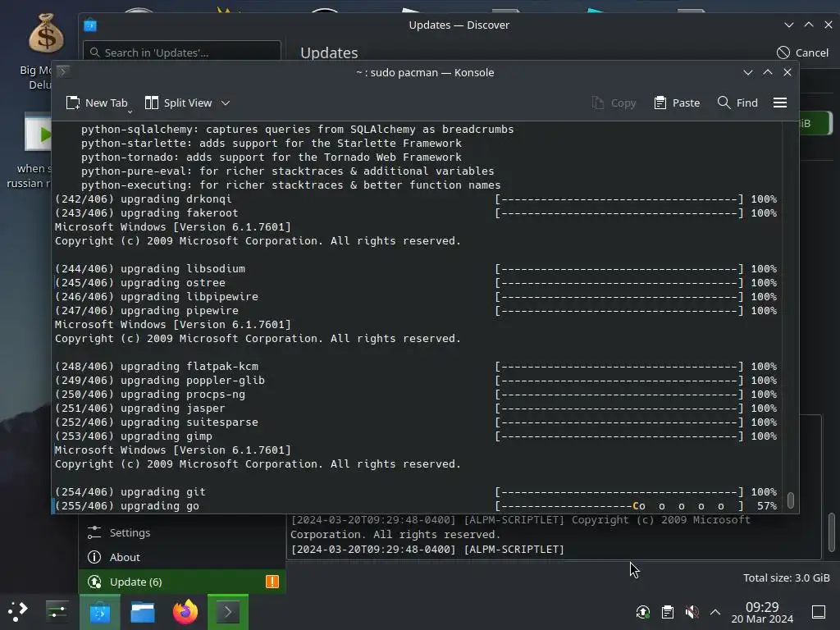Screen dimensions: 840x630
Task: Close the Discover window
Action: (829, 25)
